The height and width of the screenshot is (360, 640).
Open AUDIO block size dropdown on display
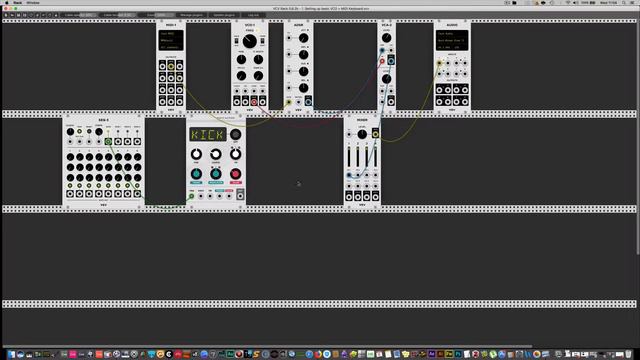click(460, 47)
